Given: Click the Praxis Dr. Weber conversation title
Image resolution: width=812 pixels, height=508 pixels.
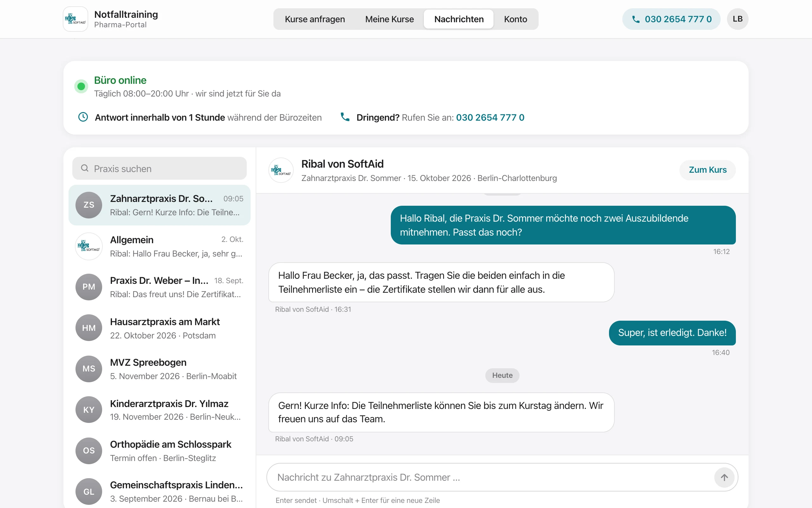Looking at the screenshot, I should tap(159, 281).
